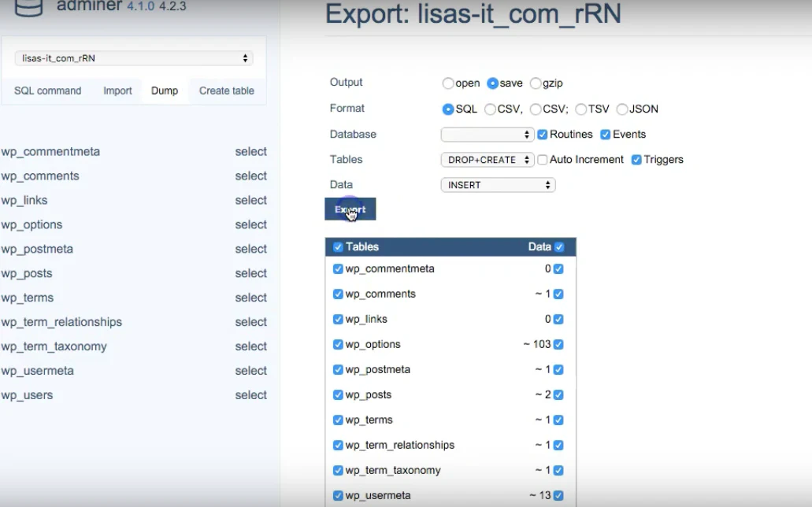
Task: Uncheck the wp_term_relationships data checkbox
Action: tap(558, 446)
